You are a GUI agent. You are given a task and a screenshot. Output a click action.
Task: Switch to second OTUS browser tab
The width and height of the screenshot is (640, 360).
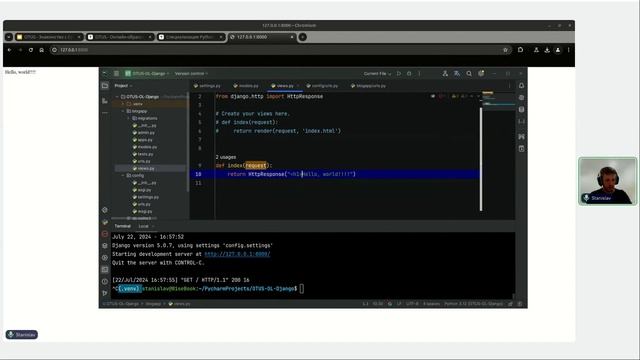tap(120, 37)
